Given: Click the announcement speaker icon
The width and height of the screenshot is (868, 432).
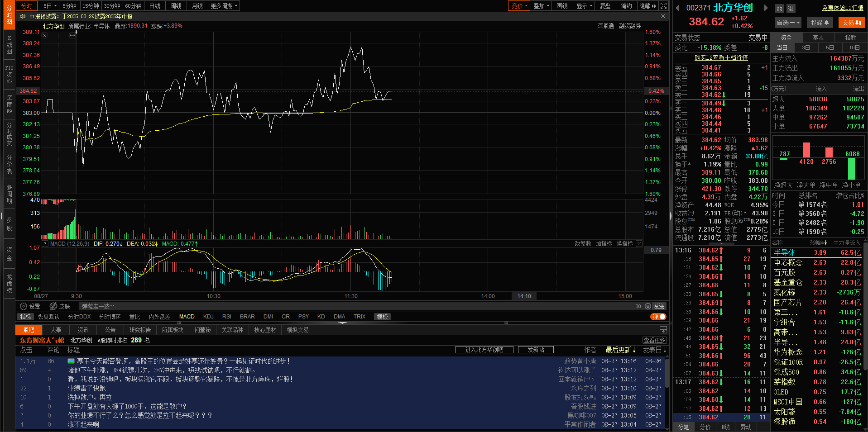Looking at the screenshot, I should 23,16.
